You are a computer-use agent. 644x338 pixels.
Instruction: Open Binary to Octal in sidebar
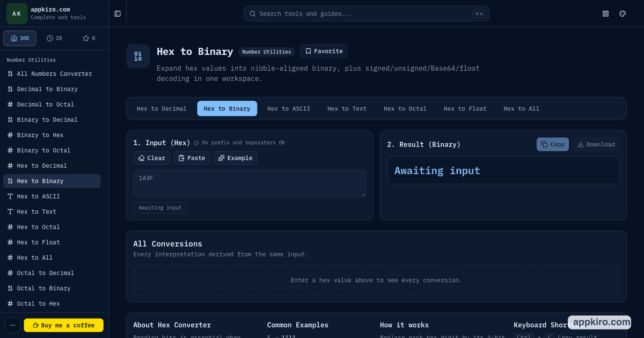pyautogui.click(x=52, y=150)
